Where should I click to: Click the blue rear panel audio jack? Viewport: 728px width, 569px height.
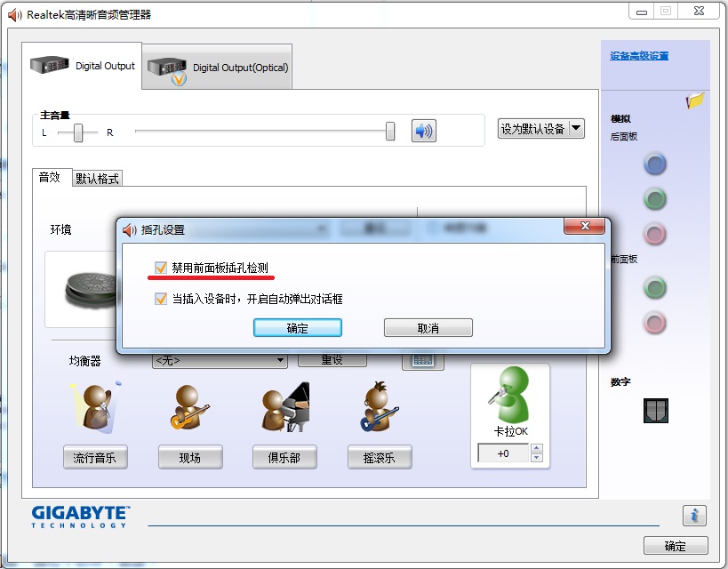click(655, 164)
